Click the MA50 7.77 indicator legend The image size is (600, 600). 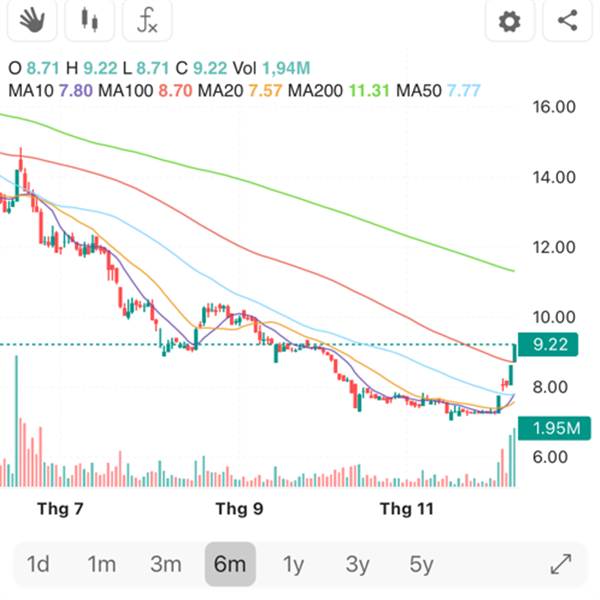tap(438, 91)
